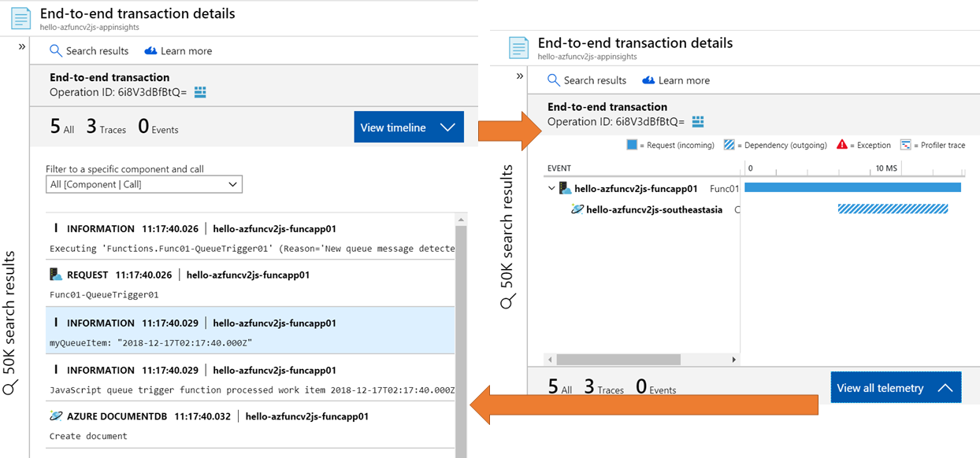Image resolution: width=980 pixels, height=458 pixels.
Task: Click the Dependency (outgoing) hatched legend icon
Action: point(729,145)
